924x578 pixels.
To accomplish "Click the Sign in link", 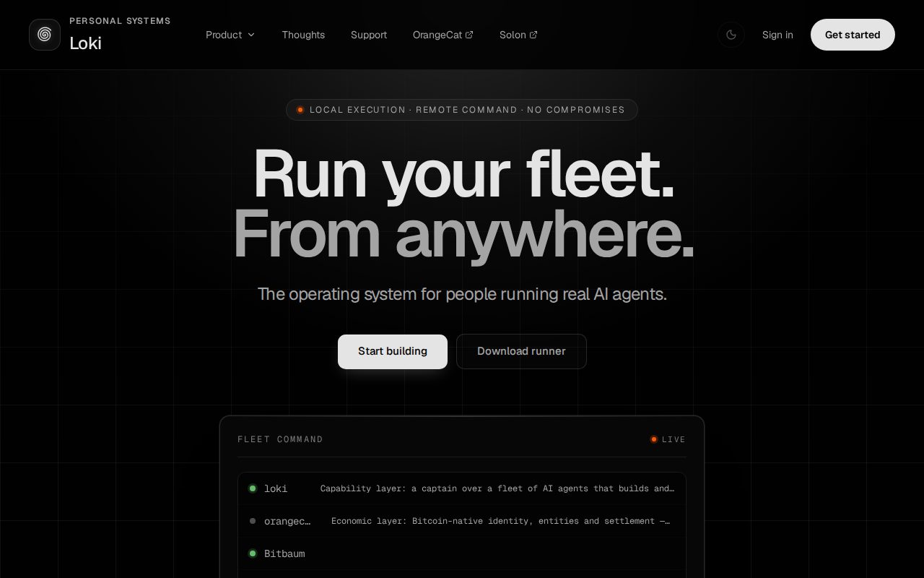I will pos(777,35).
